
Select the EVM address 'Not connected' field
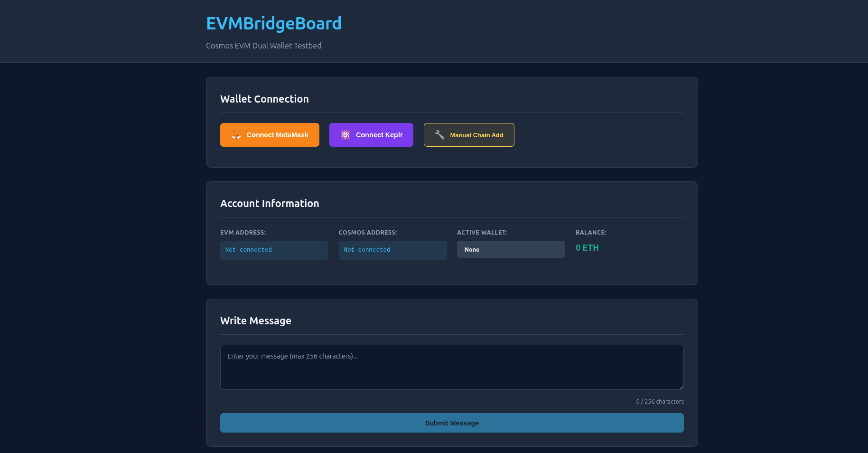[x=274, y=250]
